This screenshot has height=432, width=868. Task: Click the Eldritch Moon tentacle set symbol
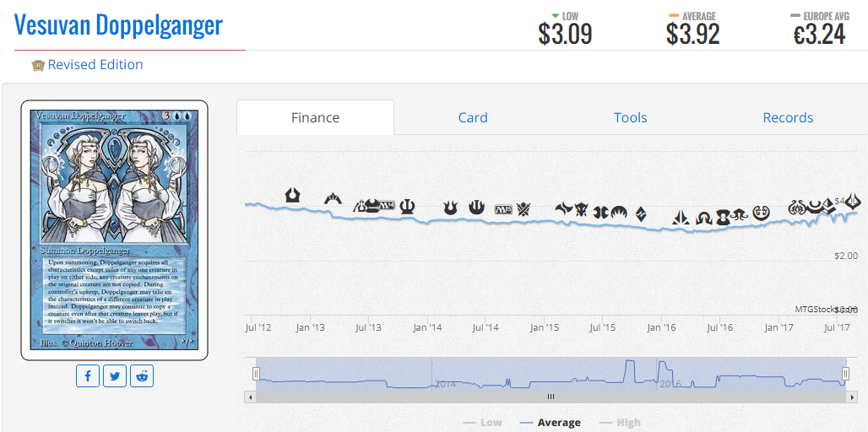740,214
